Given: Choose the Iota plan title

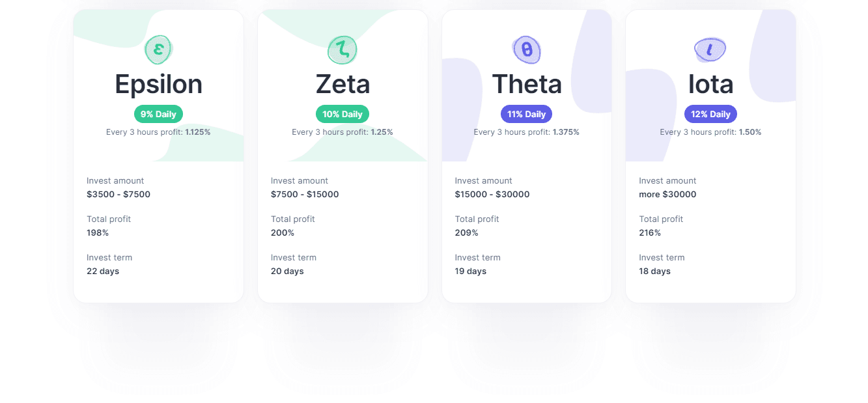Looking at the screenshot, I should (x=710, y=84).
